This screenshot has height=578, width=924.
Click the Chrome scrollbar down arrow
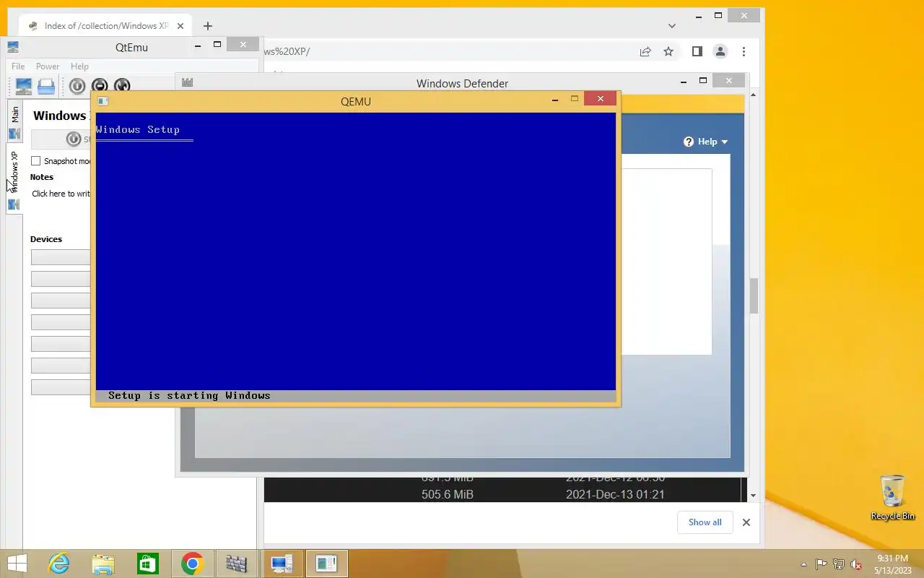754,496
